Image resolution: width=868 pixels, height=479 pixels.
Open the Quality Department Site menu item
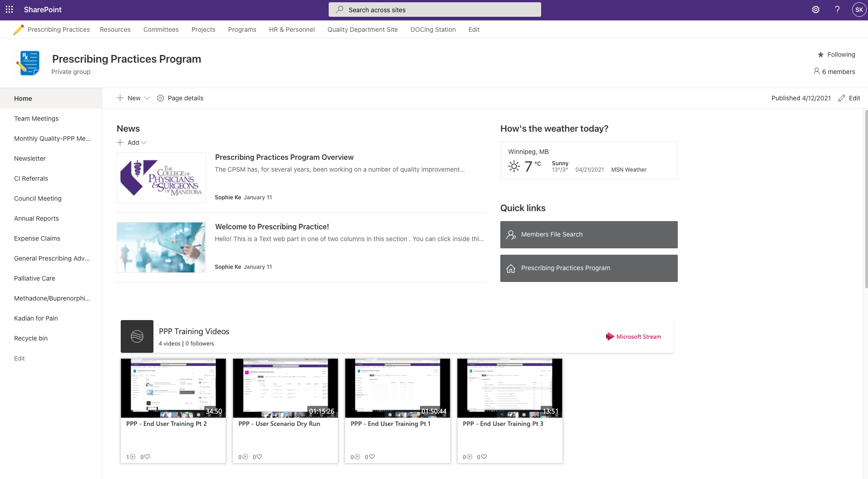[x=362, y=30]
